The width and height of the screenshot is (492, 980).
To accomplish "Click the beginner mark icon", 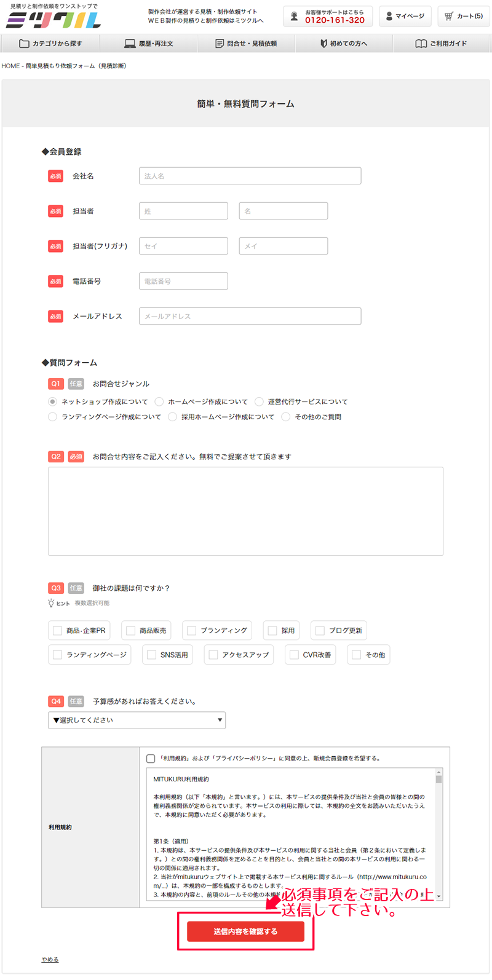I will click(323, 44).
